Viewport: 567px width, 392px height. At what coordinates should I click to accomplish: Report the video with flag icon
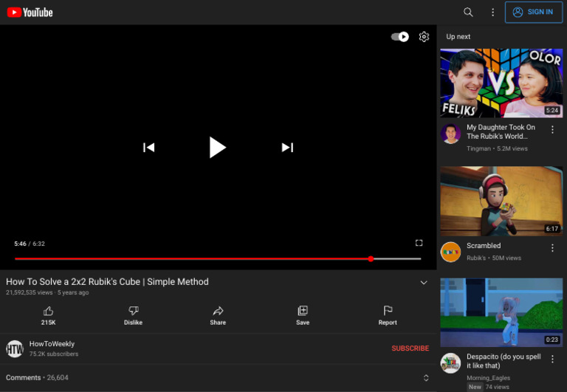(x=388, y=315)
